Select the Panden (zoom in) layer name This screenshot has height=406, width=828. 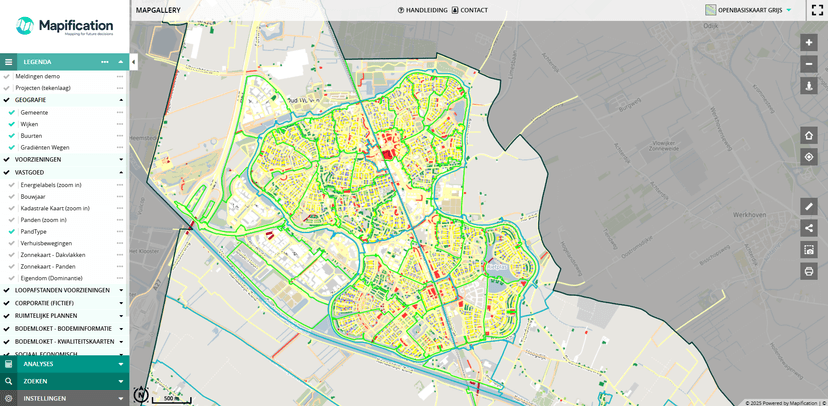tap(43, 220)
